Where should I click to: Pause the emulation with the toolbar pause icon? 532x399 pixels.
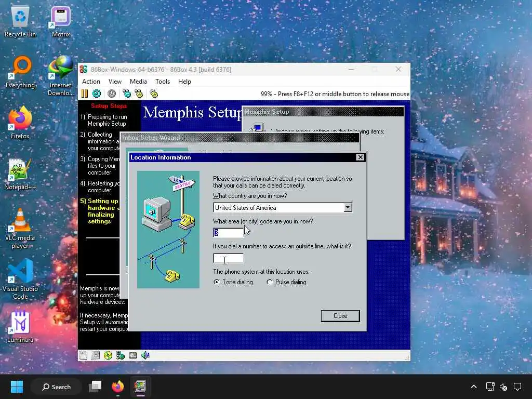pos(85,94)
